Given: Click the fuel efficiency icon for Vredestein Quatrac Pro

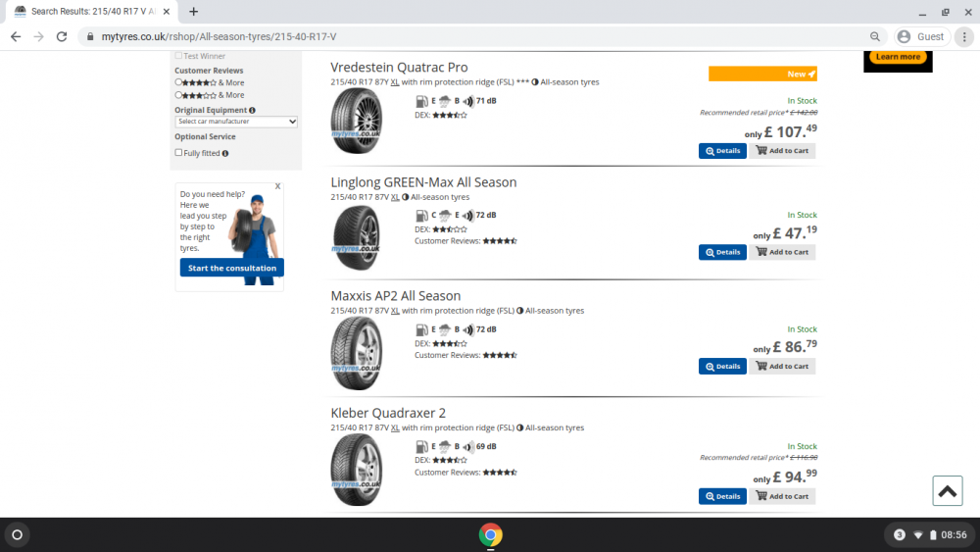Looking at the screenshot, I should (421, 101).
